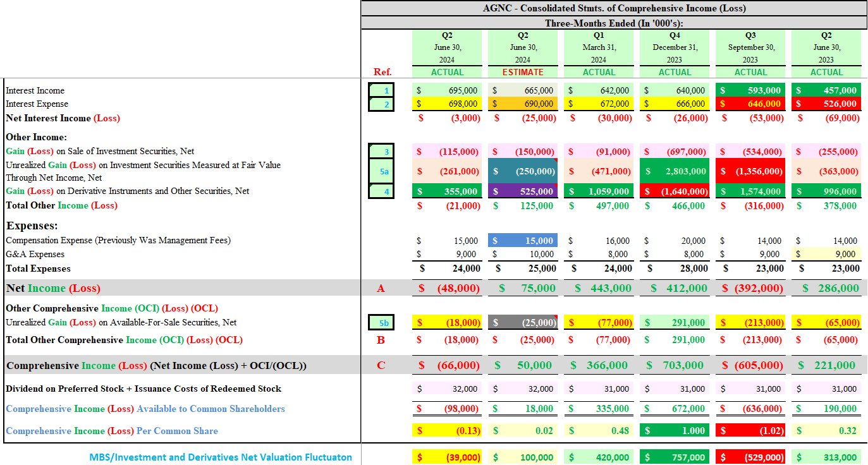Select the red (1.02) per share cell
868x465 pixels.
(x=750, y=431)
